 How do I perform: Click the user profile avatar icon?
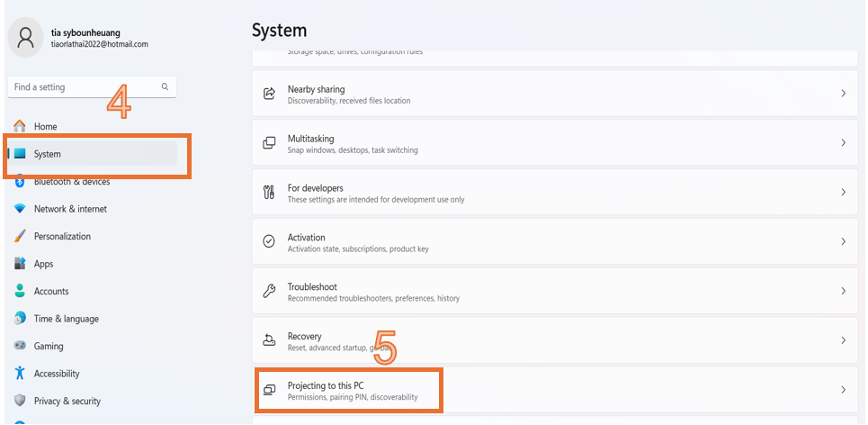pyautogui.click(x=26, y=37)
